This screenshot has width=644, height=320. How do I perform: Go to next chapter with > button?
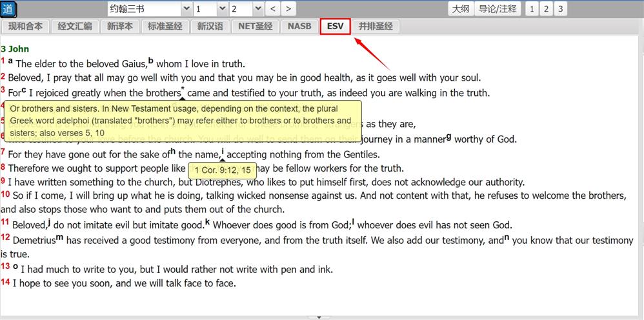pos(288,8)
